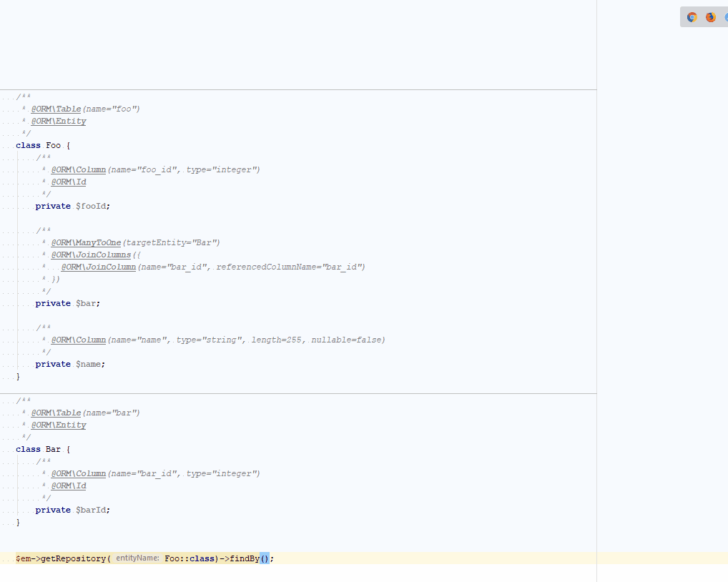The height and width of the screenshot is (582, 728).
Task: Click @ORM\Entity annotation above class Foo
Action: 59,121
